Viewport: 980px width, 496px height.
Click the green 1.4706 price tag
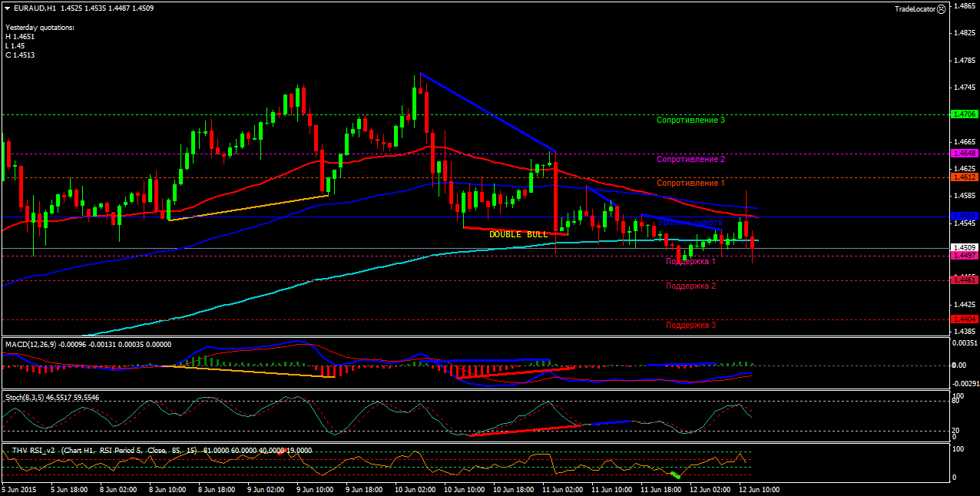(964, 114)
